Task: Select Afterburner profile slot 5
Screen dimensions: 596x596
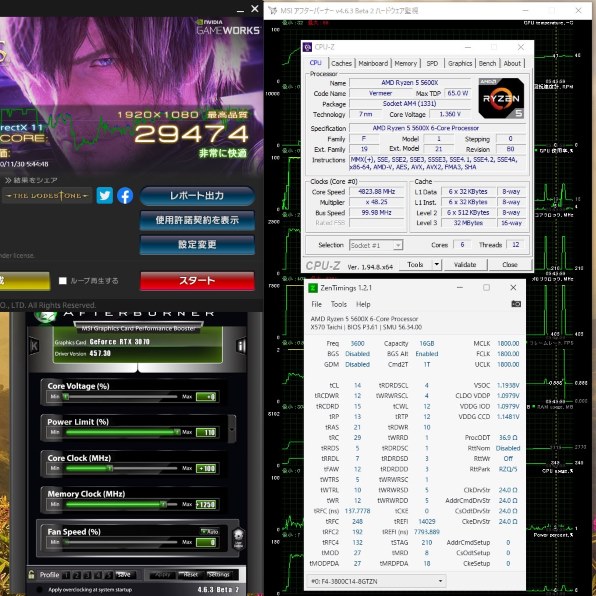Action: point(108,575)
